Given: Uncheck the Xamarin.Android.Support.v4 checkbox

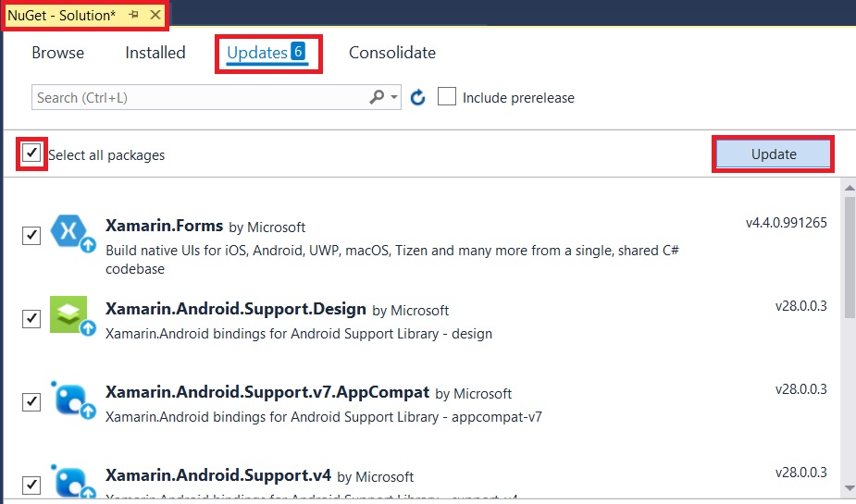Looking at the screenshot, I should tap(31, 485).
